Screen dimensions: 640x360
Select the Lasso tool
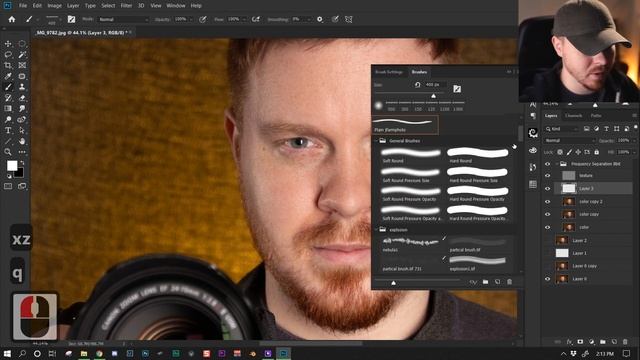[8, 54]
